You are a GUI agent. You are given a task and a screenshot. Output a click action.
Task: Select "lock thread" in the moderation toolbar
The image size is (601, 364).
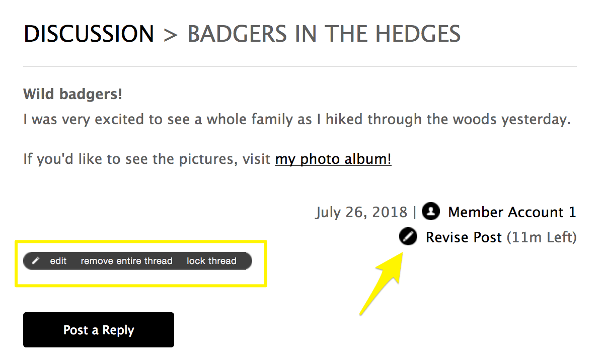(211, 261)
